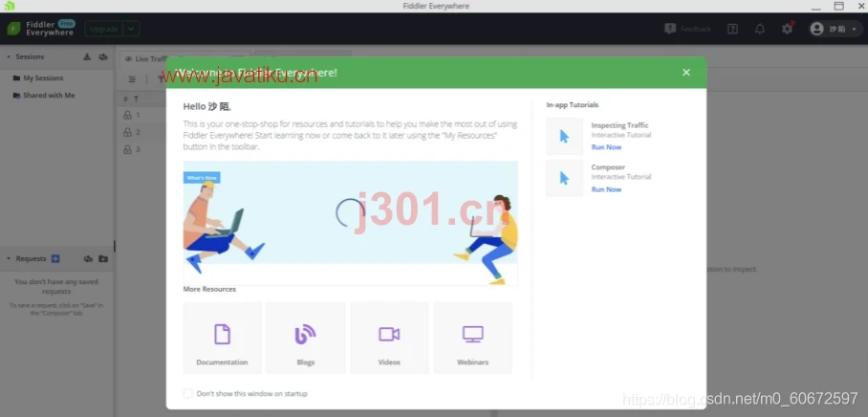Collapse the Sessions panel
Viewport: 868px width, 417px height.
pos(9,57)
